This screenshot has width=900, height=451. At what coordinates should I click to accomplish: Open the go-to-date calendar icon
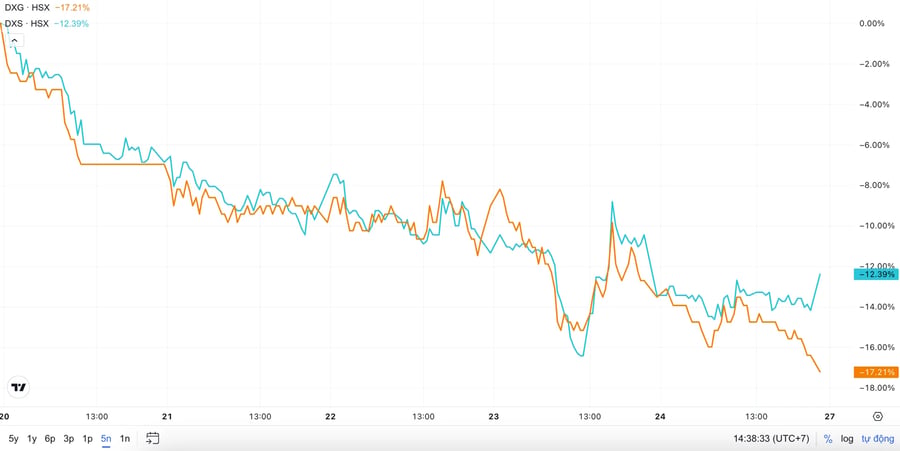tap(152, 439)
